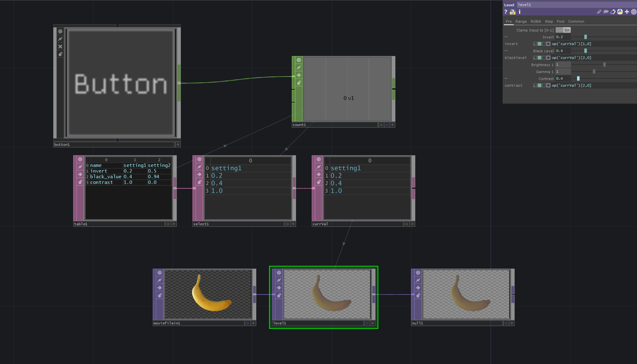Collapse the Invert parameter expression row
The width and height of the screenshot is (637, 364).
[x=506, y=37]
